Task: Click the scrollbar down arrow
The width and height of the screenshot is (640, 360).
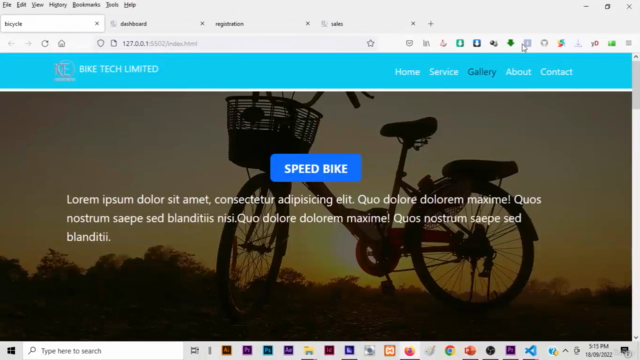Action: tap(636, 337)
